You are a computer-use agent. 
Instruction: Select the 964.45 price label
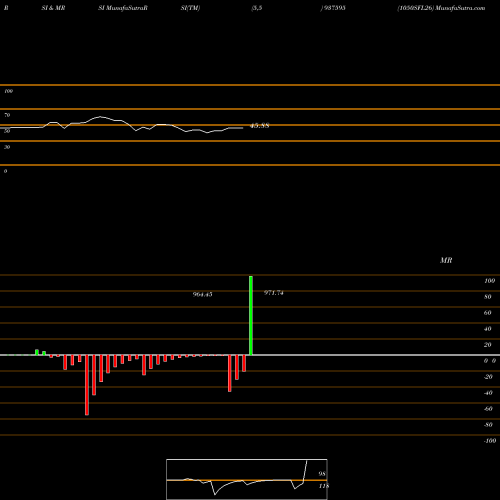click(x=202, y=294)
